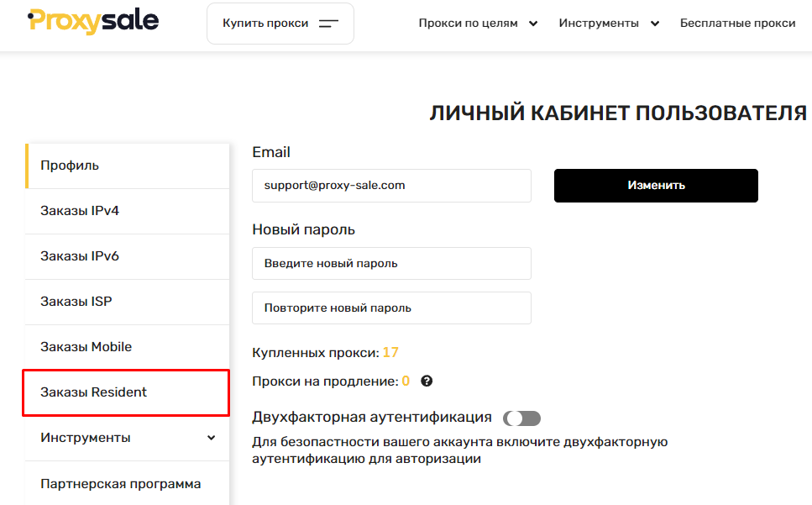Click the Введите новый пароль field

pos(391,263)
